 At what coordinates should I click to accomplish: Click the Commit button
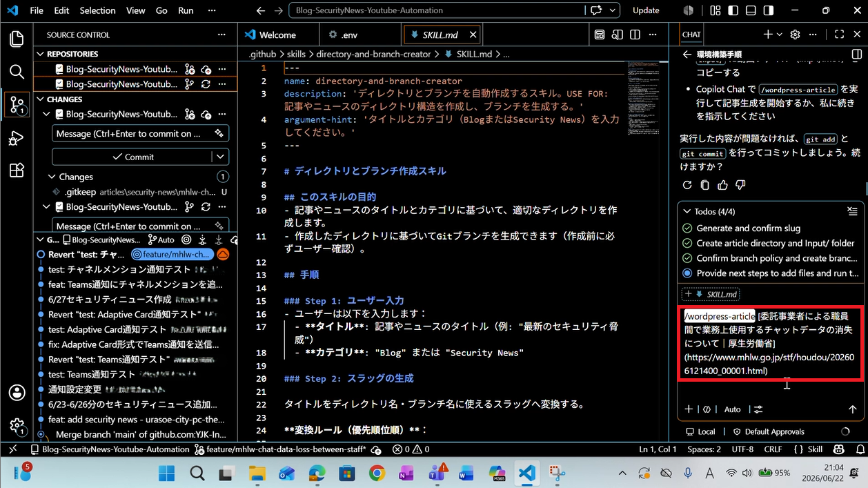click(132, 157)
